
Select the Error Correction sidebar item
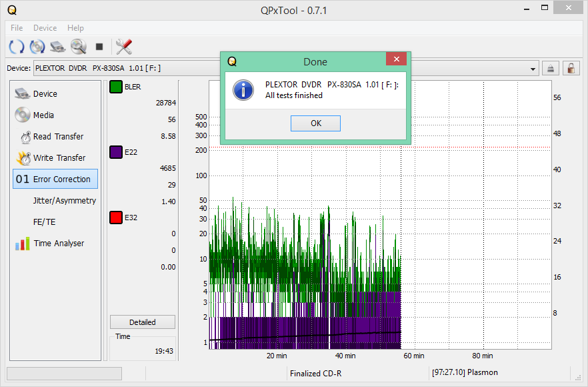[55, 179]
